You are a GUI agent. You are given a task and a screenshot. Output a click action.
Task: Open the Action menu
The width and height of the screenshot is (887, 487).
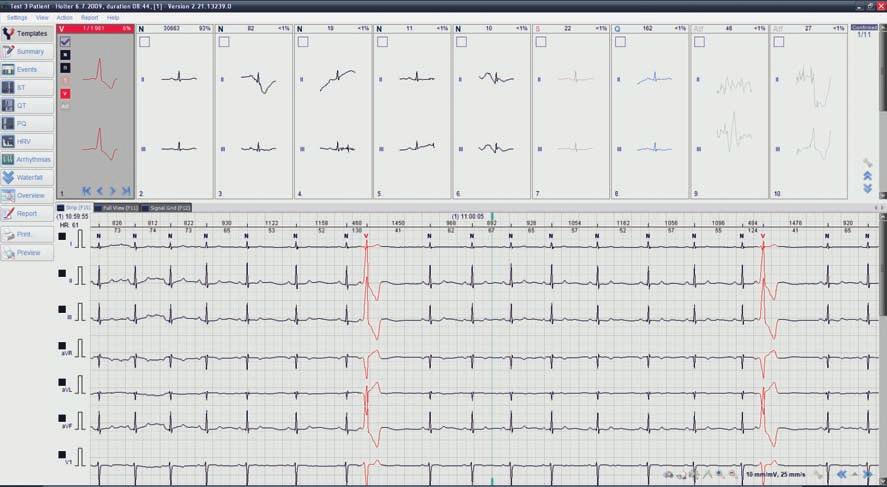point(64,18)
